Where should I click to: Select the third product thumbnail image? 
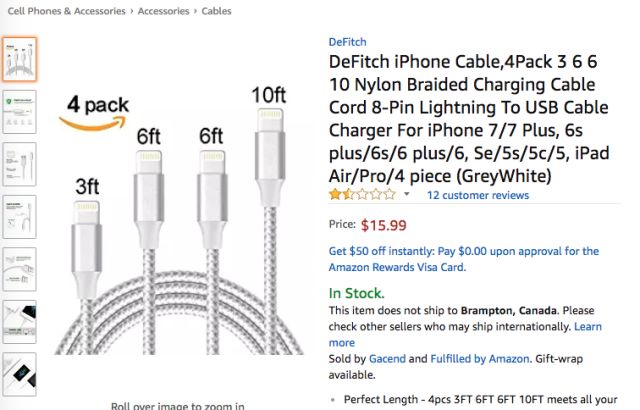click(x=19, y=164)
